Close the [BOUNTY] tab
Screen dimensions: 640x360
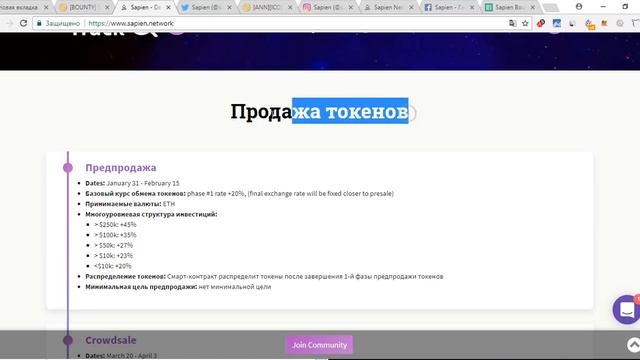click(x=107, y=7)
